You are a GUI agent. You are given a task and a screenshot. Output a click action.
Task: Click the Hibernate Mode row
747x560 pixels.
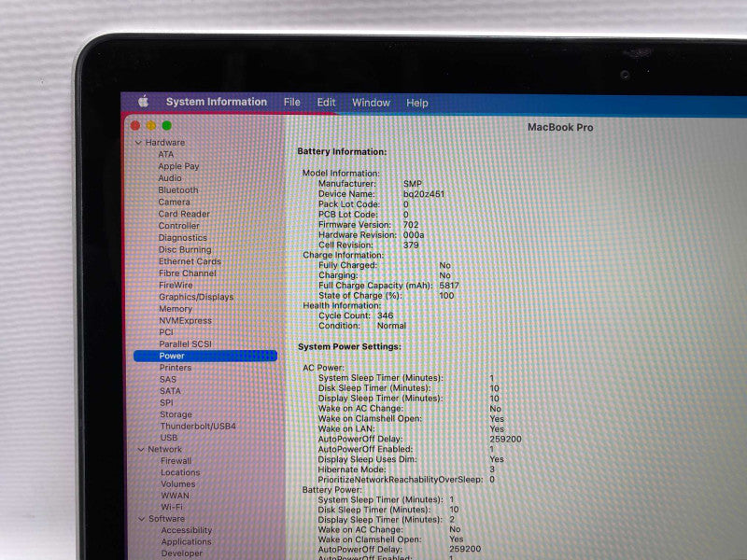(x=406, y=469)
